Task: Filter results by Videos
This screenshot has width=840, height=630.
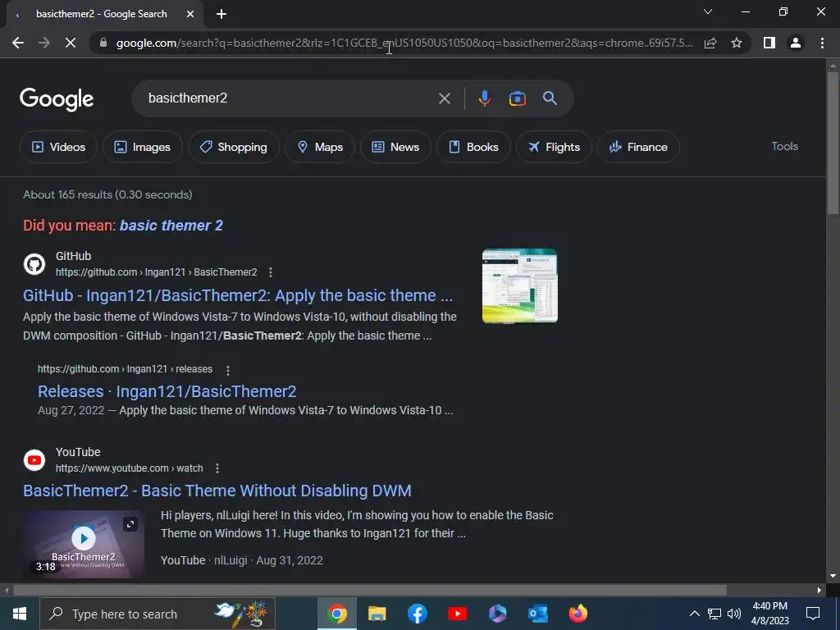Action: click(x=58, y=147)
